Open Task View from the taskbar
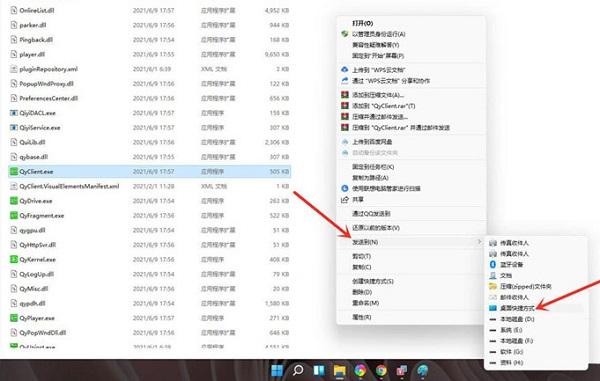The width and height of the screenshot is (600, 381). tap(319, 370)
